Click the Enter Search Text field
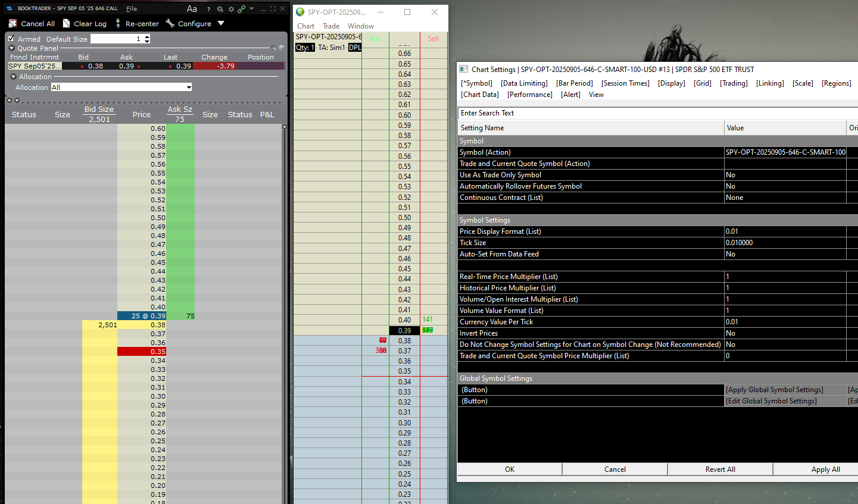The image size is (858, 504). tap(655, 113)
